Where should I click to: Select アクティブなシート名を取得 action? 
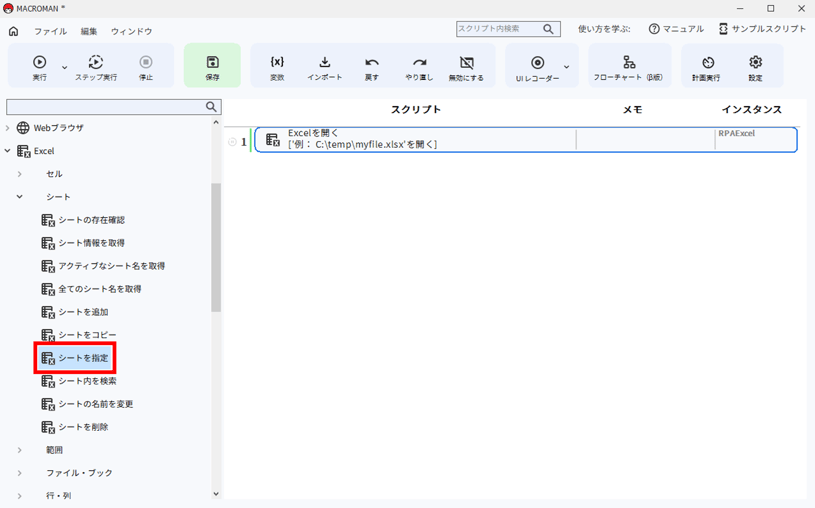103,266
